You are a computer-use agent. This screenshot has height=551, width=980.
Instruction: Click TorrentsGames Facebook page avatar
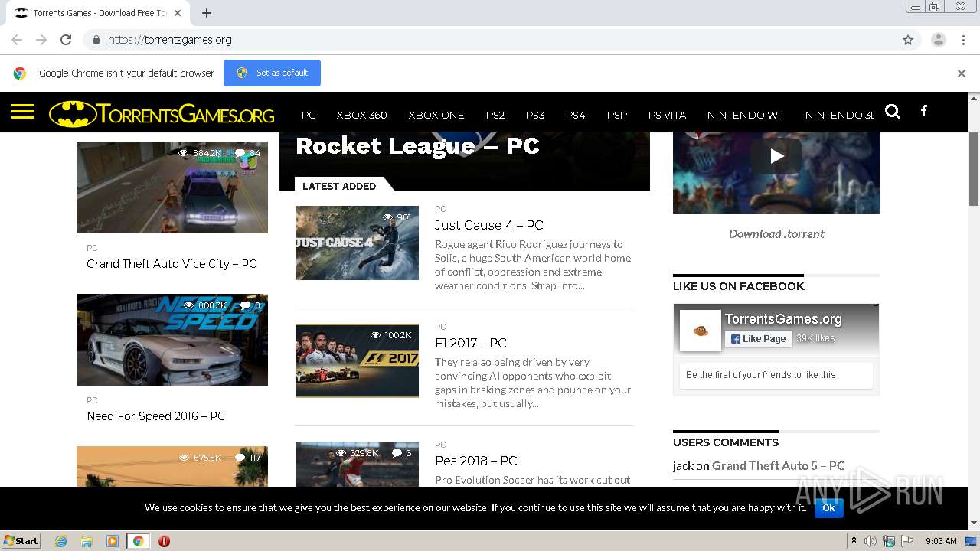coord(700,331)
